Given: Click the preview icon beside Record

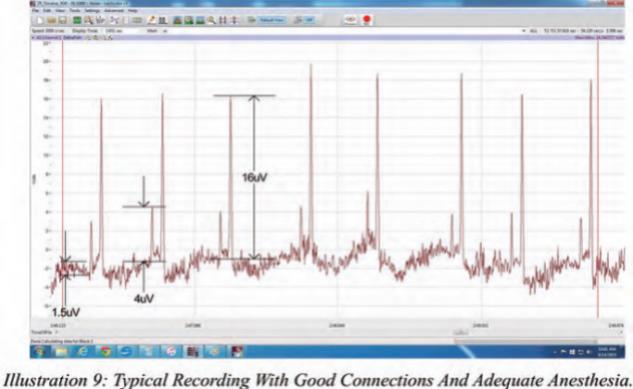Looking at the screenshot, I should pyautogui.click(x=350, y=20).
